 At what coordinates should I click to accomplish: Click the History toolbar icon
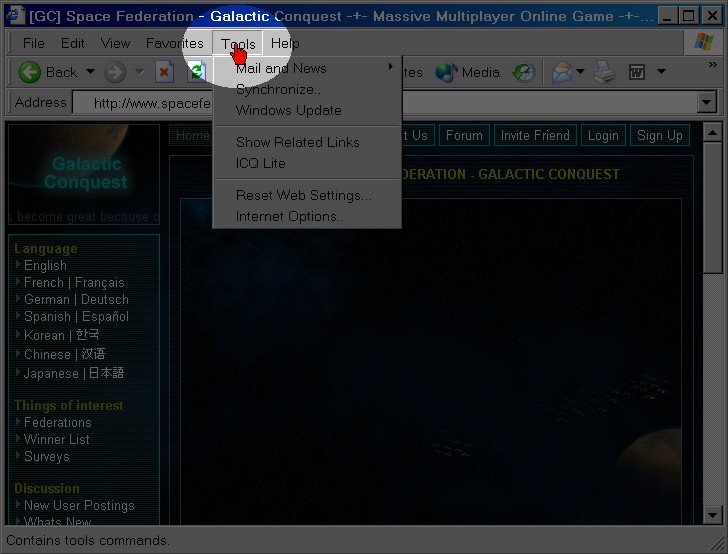[523, 72]
